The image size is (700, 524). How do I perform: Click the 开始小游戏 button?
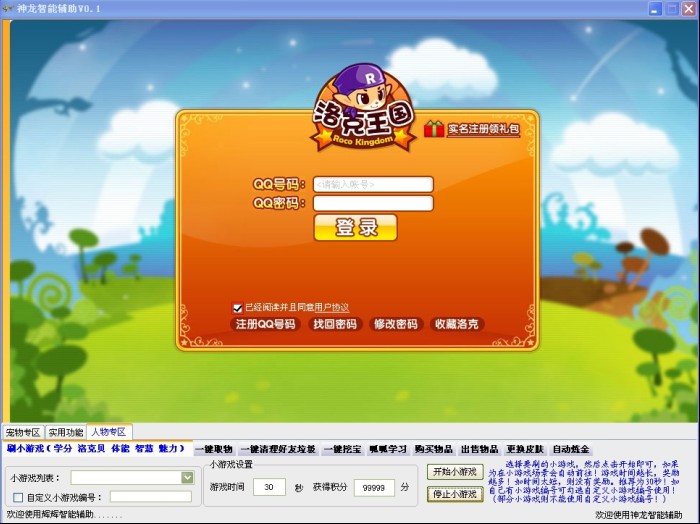click(455, 472)
